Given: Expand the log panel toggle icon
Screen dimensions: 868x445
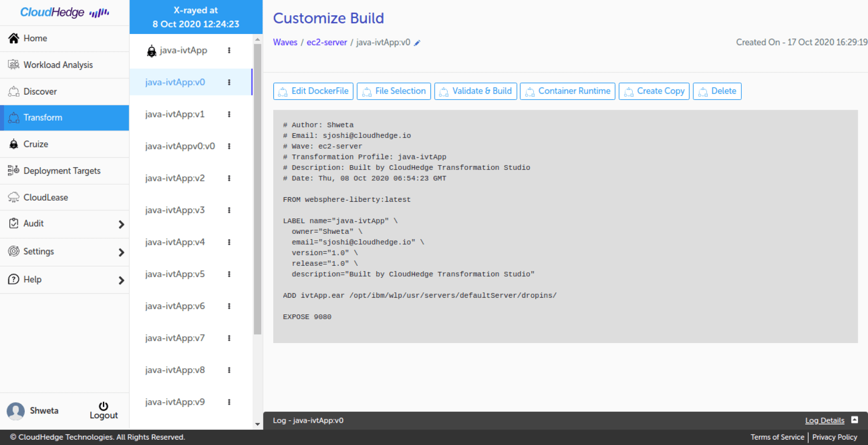Looking at the screenshot, I should click(x=854, y=420).
